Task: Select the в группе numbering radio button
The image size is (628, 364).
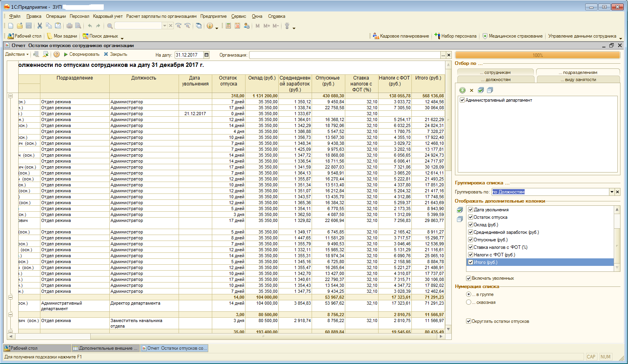Action: tap(468, 294)
